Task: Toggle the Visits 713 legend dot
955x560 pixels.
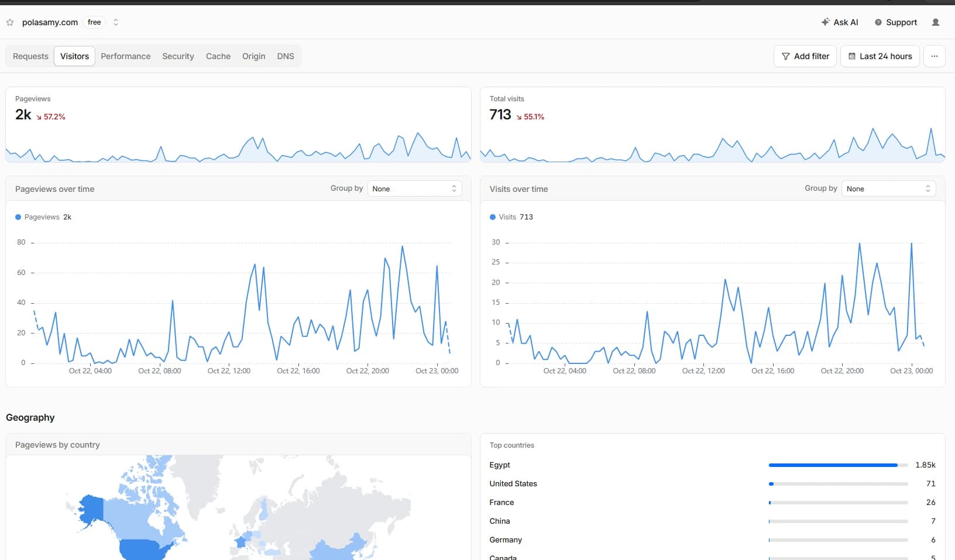Action: (493, 217)
